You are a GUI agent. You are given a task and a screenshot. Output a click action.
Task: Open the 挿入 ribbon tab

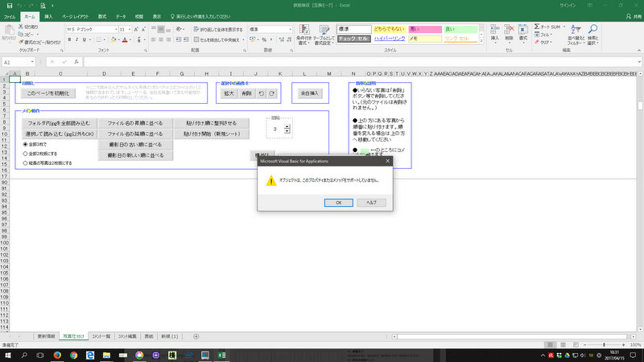[x=49, y=15]
